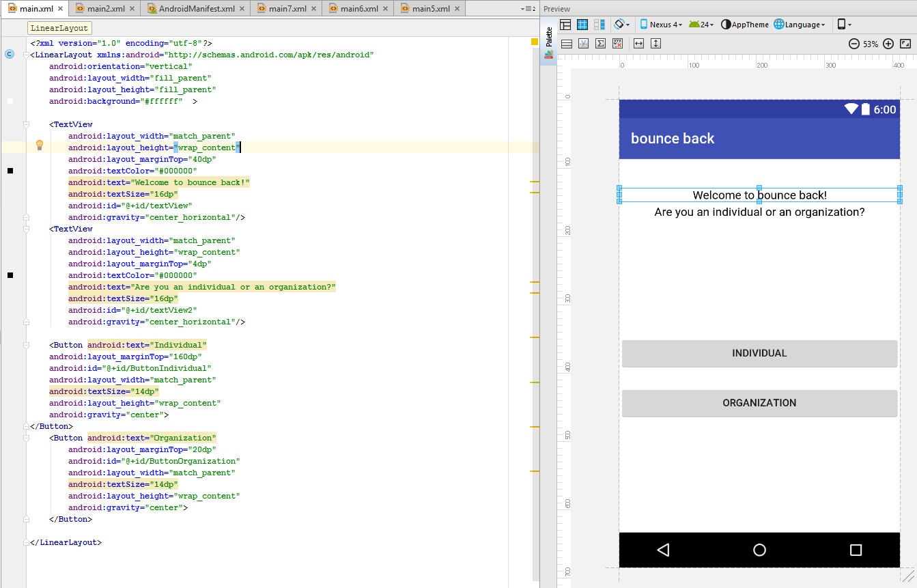Click the Sigma icon in preview toolbar

pos(601,44)
